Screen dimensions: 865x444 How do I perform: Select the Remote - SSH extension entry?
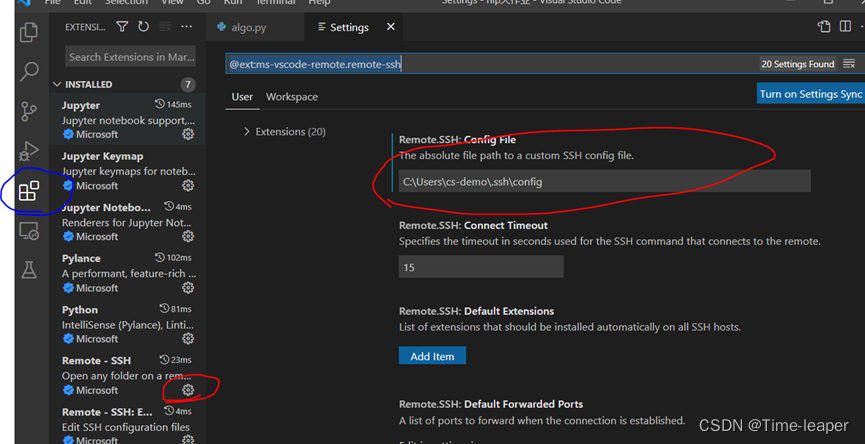(x=127, y=375)
